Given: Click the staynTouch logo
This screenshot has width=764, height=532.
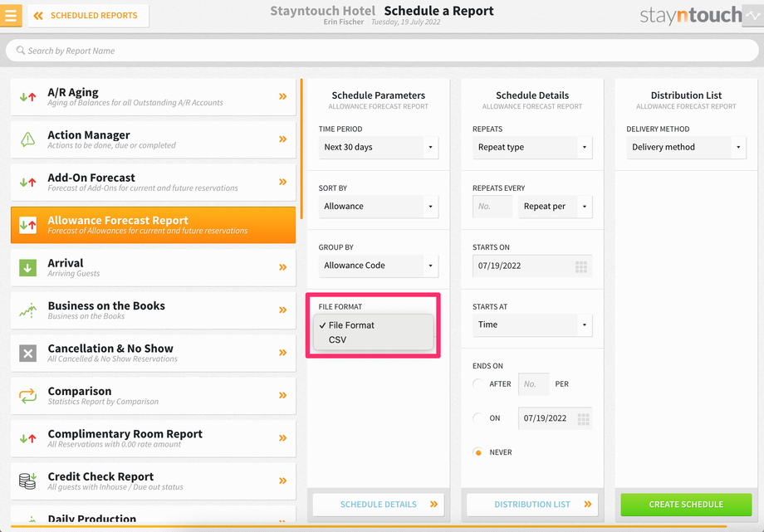Looking at the screenshot, I should point(690,16).
